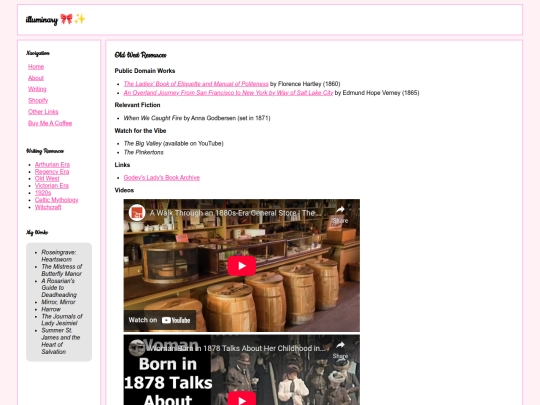Select Mirror, Mirror in My Works
The image size is (540, 405).
(58, 302)
